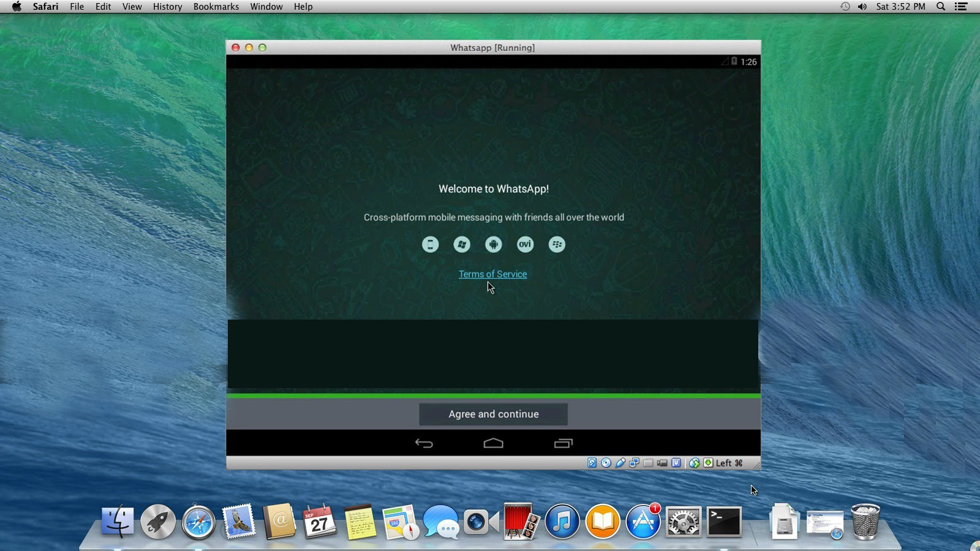Viewport: 980px width, 551px height.
Task: Open Mail stamp icon in the dock
Action: click(x=239, y=522)
